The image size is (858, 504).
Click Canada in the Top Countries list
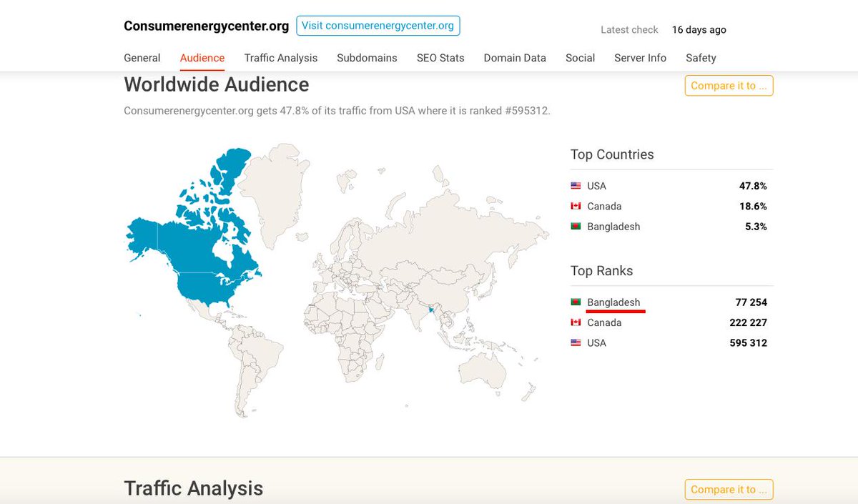coord(604,206)
